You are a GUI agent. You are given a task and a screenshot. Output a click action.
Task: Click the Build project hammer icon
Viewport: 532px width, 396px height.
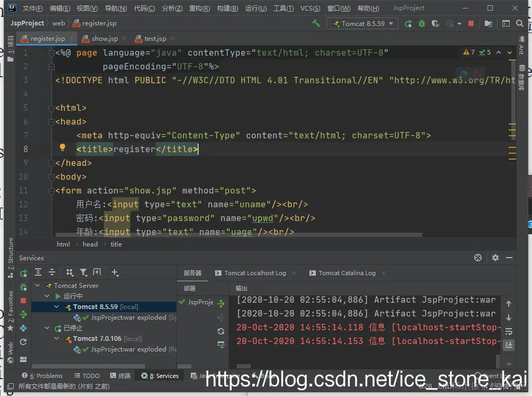tap(316, 23)
